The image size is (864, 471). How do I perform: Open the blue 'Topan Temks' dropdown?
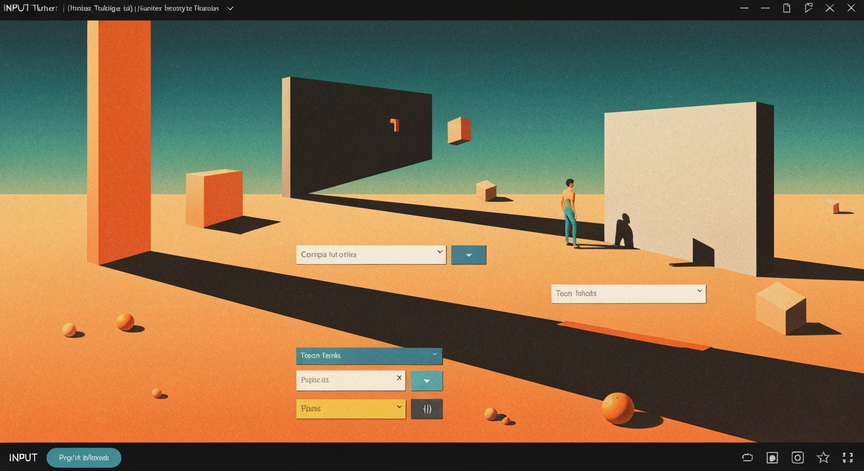coord(369,356)
